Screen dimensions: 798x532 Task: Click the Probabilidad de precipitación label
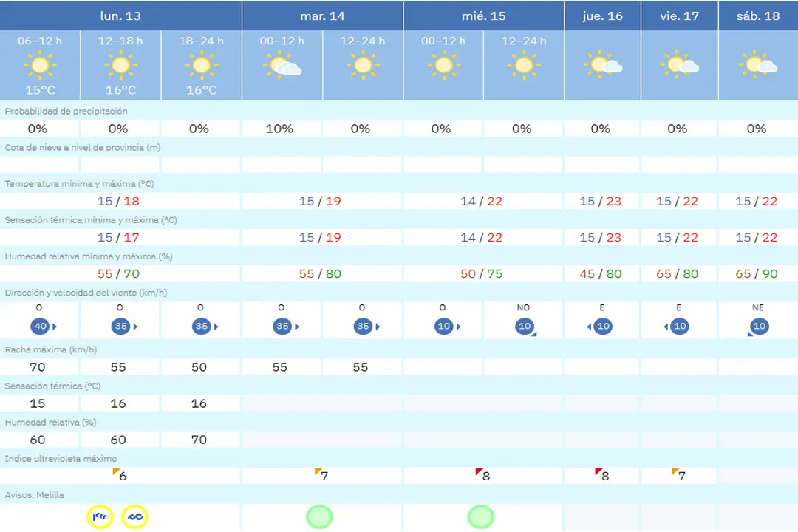(x=66, y=111)
